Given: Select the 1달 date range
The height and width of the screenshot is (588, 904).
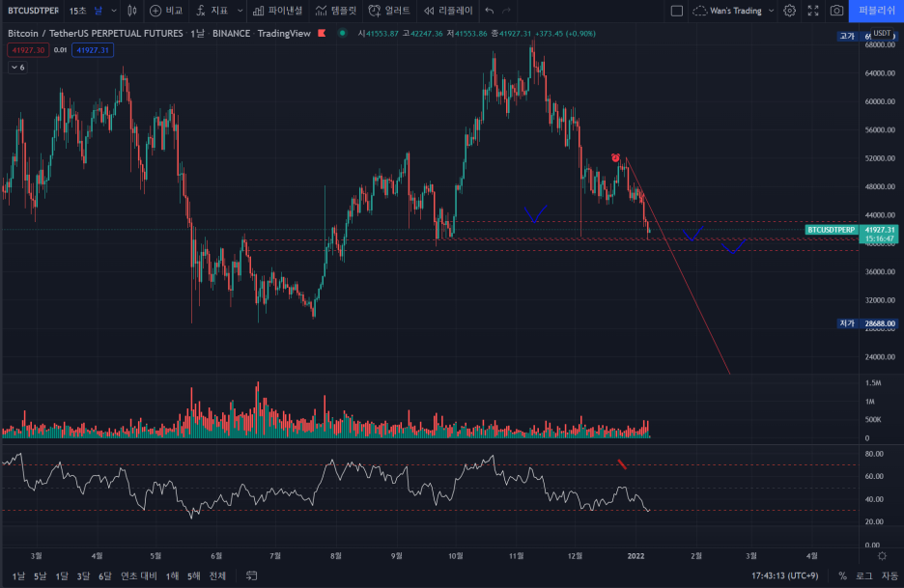Looking at the screenshot, I should (x=62, y=575).
